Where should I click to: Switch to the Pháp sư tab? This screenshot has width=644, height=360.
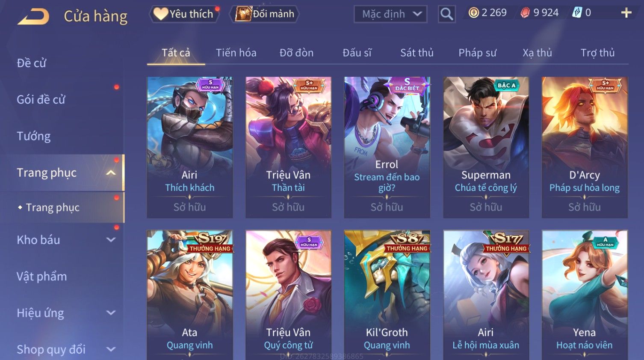click(x=477, y=53)
